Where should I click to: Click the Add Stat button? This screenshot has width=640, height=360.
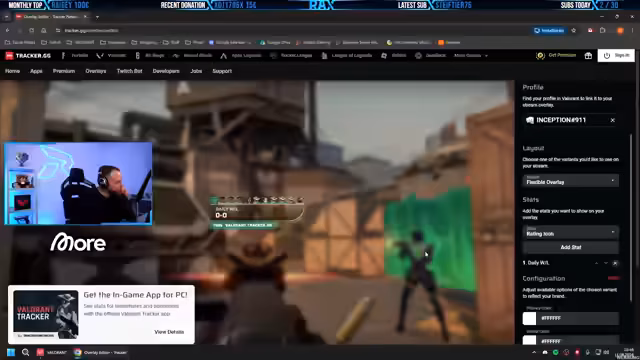(x=571, y=247)
